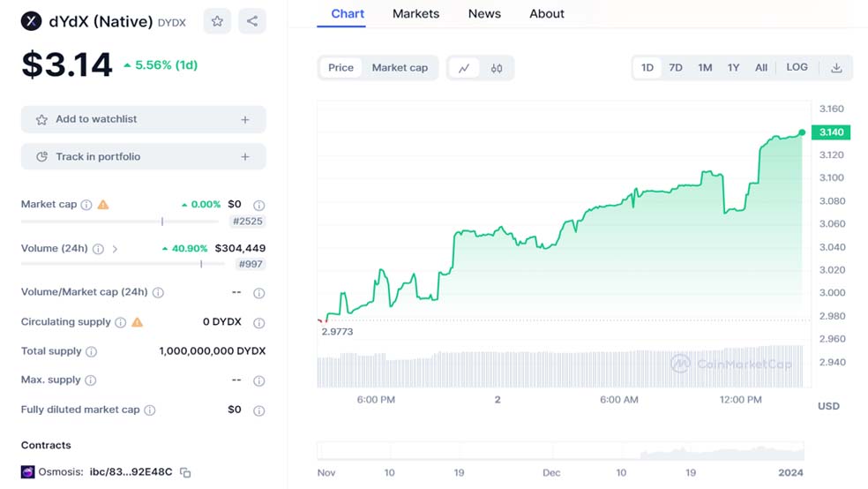The width and height of the screenshot is (868, 489).
Task: Open info icon beside Volume (24h) label
Action: pyautogui.click(x=98, y=249)
